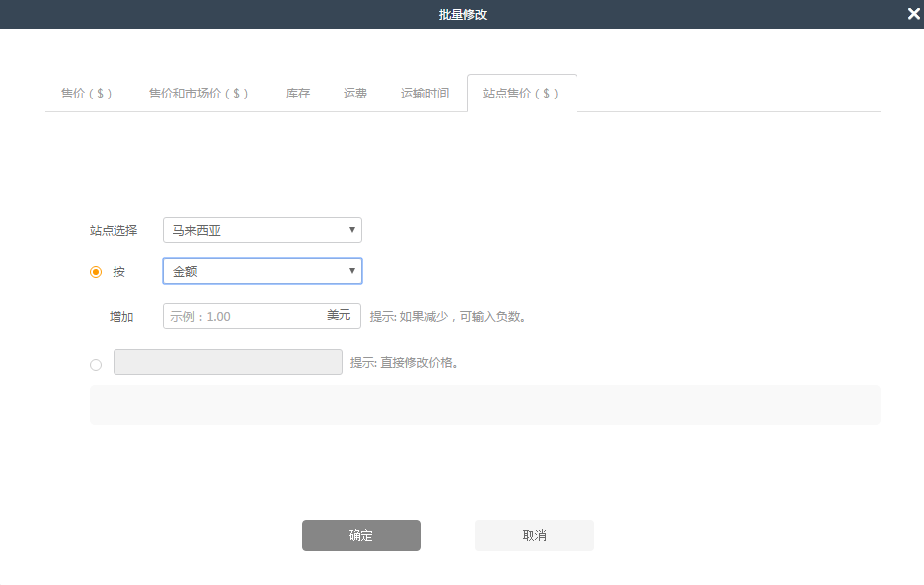Click the 批量修改 dialog title
The image size is (924, 585).
click(x=461, y=14)
